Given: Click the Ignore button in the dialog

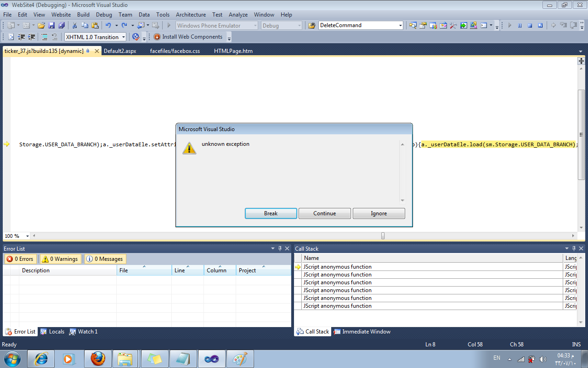Looking at the screenshot, I should 379,213.
